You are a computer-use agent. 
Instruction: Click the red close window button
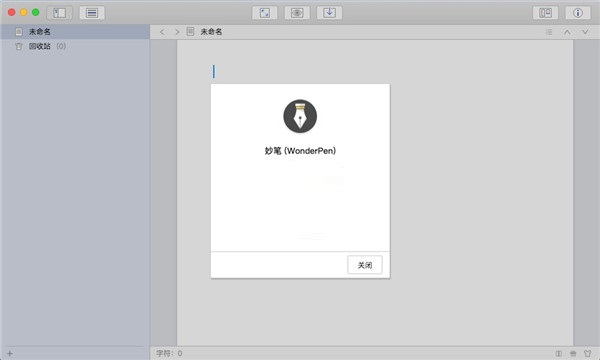coord(11,12)
